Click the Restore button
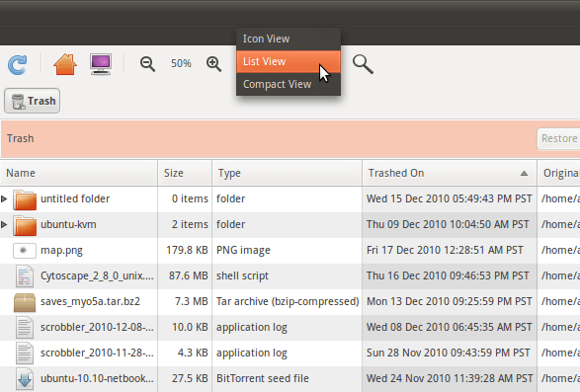Viewport: 580px width, 392px height. click(x=558, y=138)
